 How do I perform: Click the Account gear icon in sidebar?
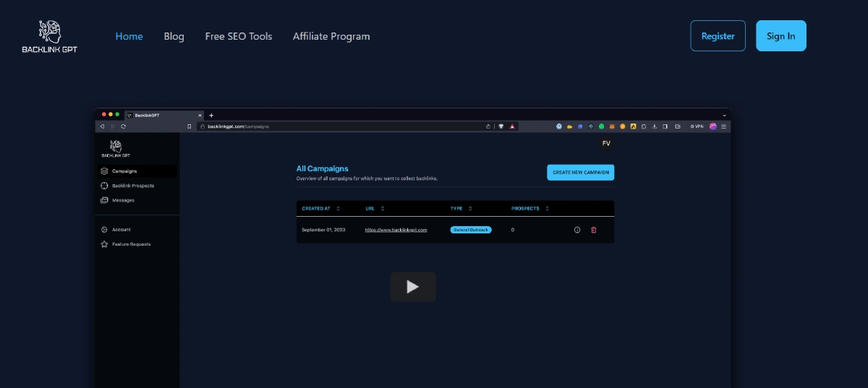pyautogui.click(x=105, y=230)
